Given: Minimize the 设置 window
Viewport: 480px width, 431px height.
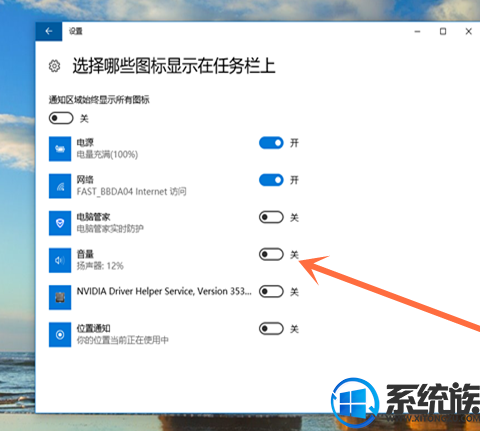Looking at the screenshot, I should (417, 31).
